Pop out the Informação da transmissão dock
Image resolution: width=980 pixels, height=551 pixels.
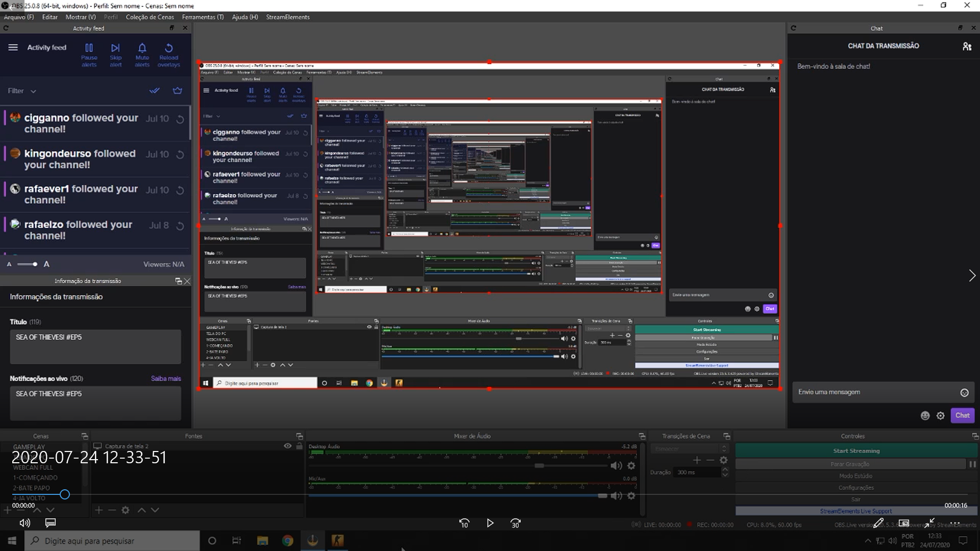pyautogui.click(x=178, y=281)
